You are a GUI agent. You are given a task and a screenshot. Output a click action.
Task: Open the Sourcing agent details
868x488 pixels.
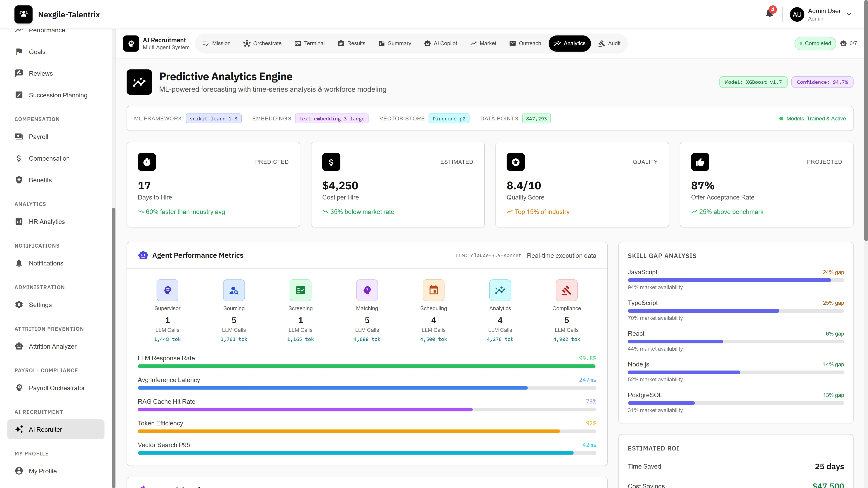[x=234, y=290]
